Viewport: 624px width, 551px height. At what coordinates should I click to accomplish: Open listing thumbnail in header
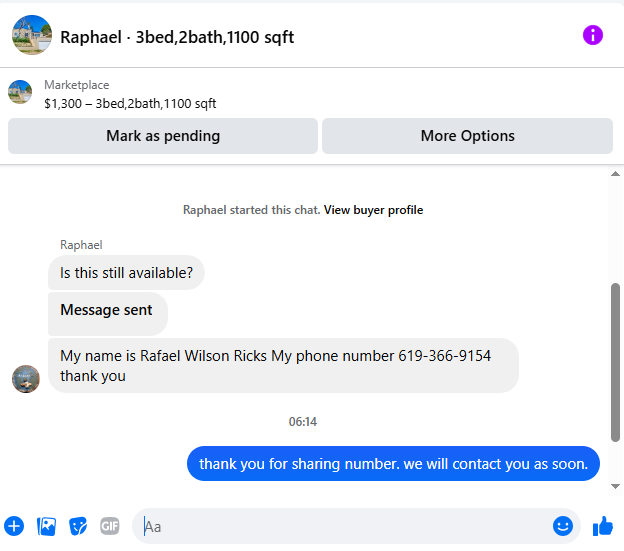click(x=32, y=35)
